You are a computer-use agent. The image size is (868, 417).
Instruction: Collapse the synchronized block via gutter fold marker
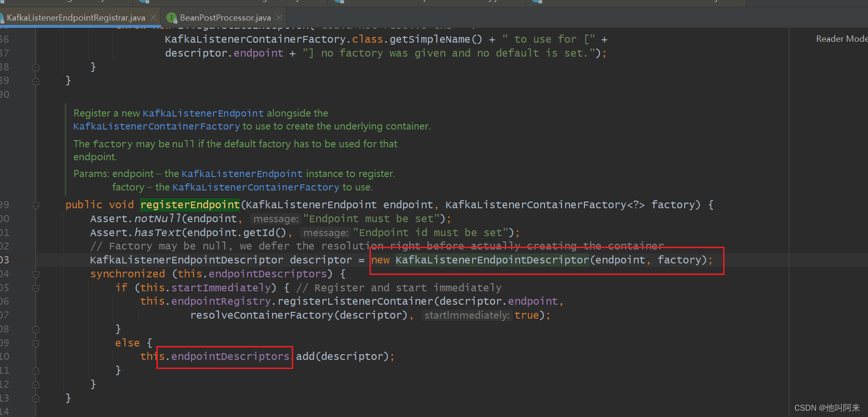point(36,274)
